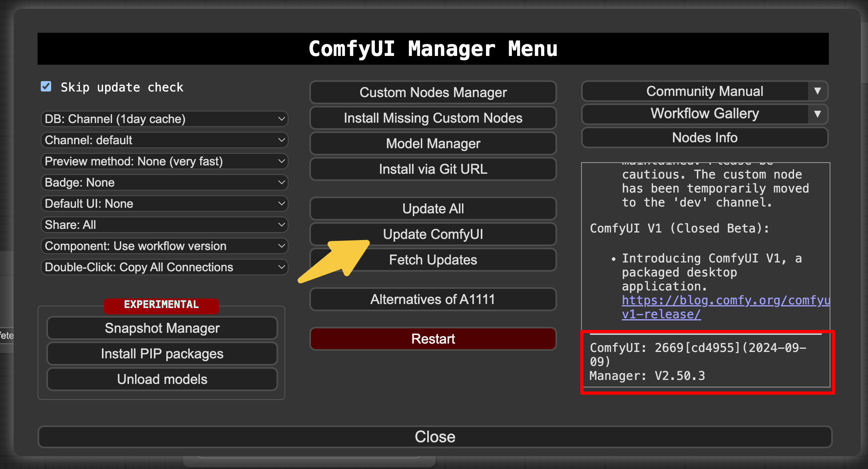This screenshot has height=469, width=868.
Task: Change the Badge setting dropdown
Action: (x=164, y=183)
